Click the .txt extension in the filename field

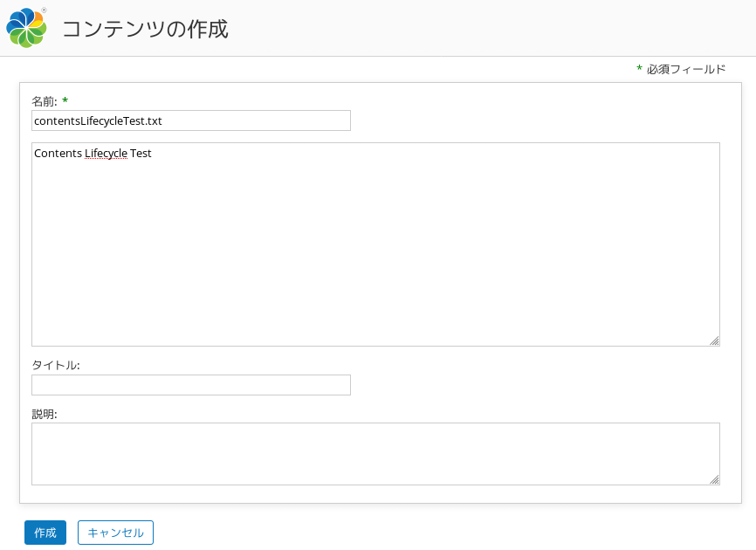[155, 121]
